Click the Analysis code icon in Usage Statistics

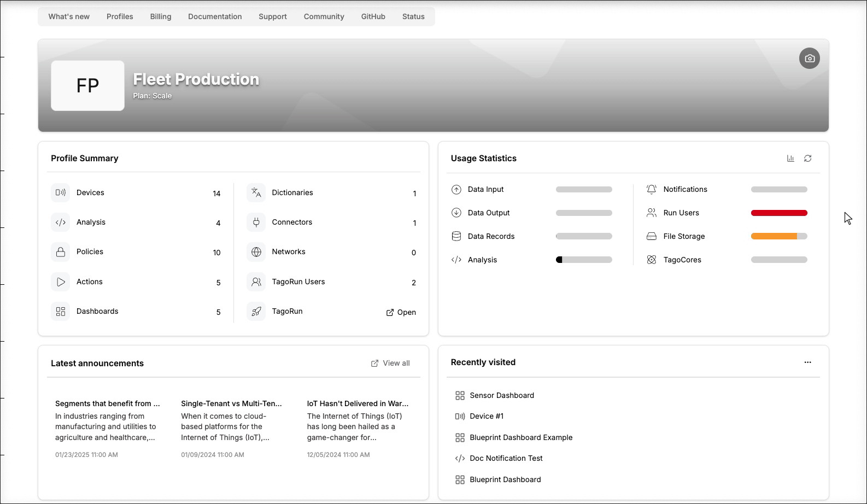coord(456,260)
